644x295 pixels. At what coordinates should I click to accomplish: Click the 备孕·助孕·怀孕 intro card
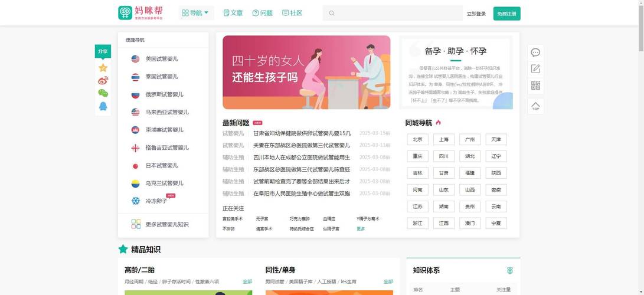[x=456, y=72]
